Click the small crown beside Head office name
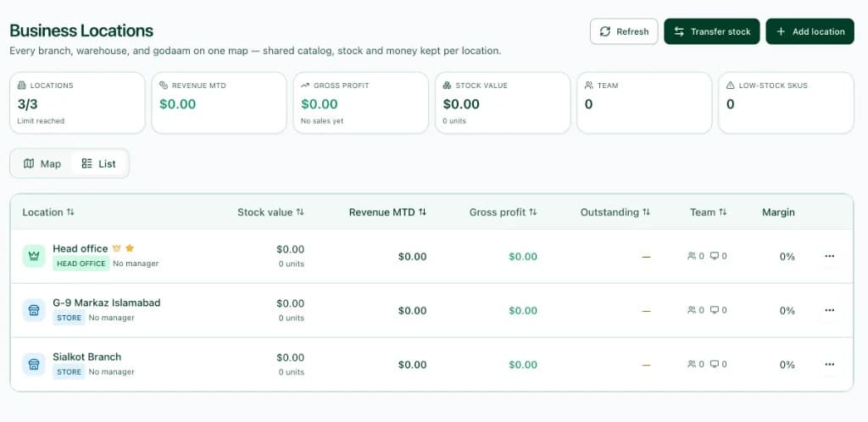The height and width of the screenshot is (422, 868). 116,248
